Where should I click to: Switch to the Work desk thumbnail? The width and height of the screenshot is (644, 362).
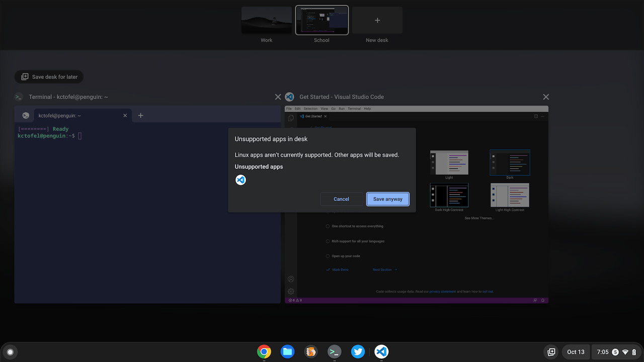pyautogui.click(x=267, y=21)
